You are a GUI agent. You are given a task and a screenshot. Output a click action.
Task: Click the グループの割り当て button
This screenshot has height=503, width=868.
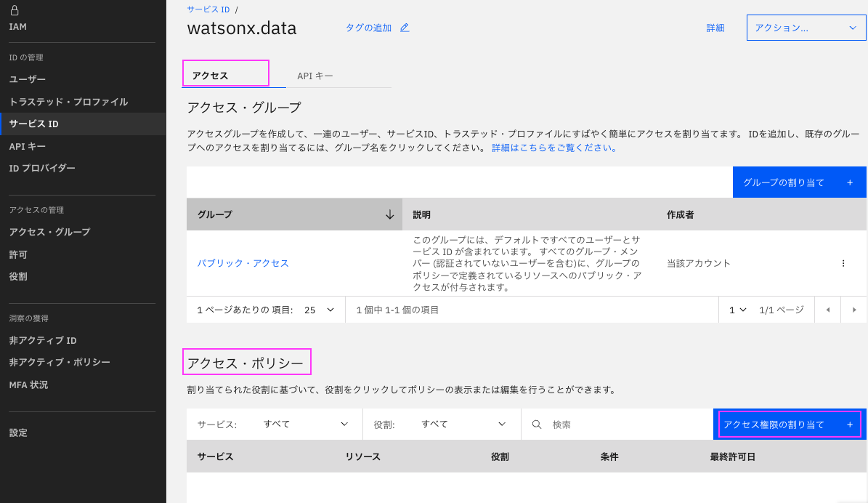tap(799, 182)
